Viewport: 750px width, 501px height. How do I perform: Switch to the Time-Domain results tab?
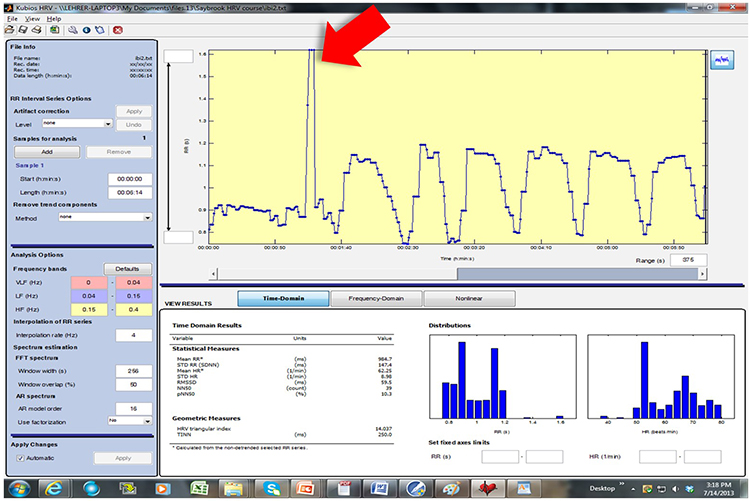[283, 298]
